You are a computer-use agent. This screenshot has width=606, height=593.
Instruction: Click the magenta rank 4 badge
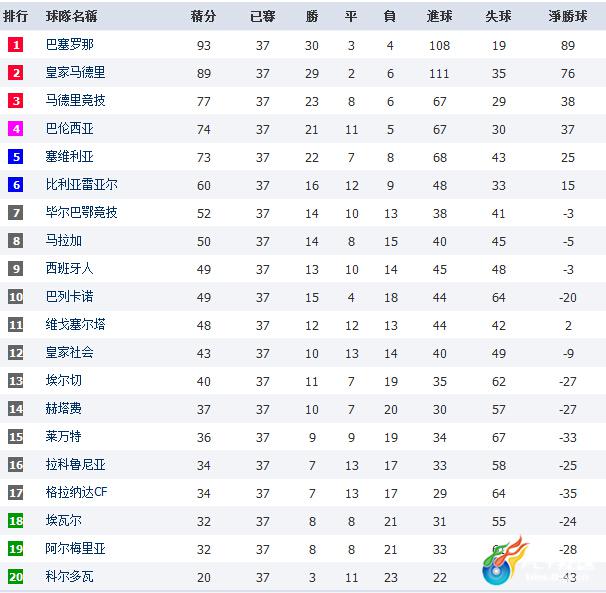[x=15, y=129]
